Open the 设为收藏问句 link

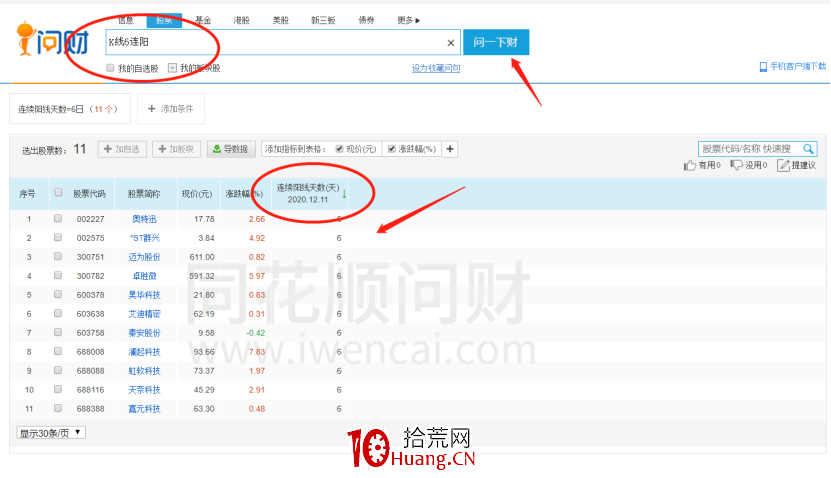coord(436,68)
